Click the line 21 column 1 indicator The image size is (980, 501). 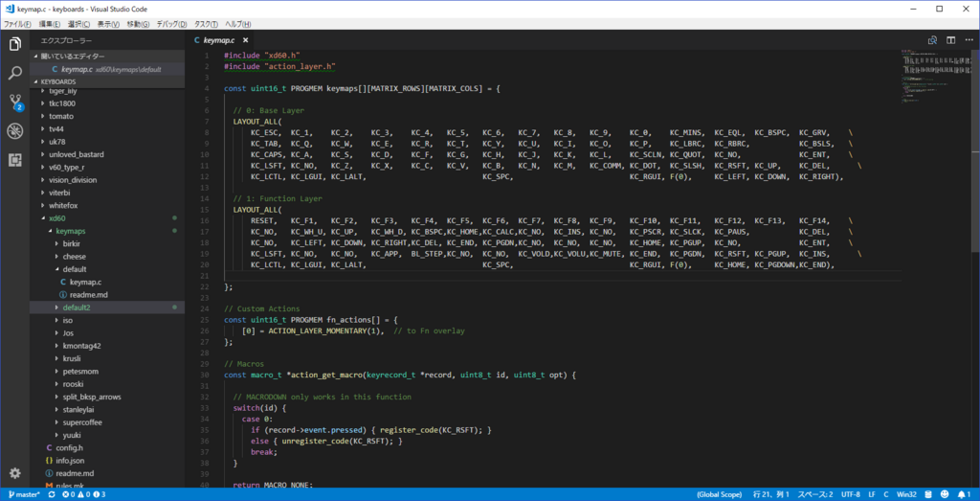click(770, 494)
